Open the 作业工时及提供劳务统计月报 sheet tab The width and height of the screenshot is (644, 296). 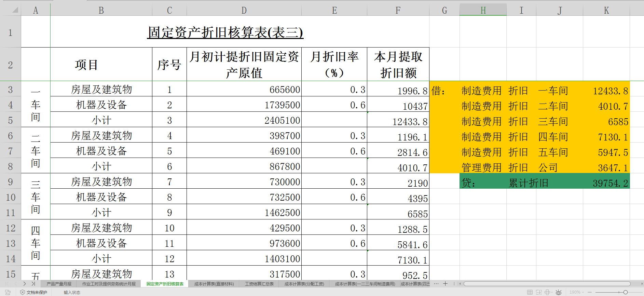click(x=109, y=284)
